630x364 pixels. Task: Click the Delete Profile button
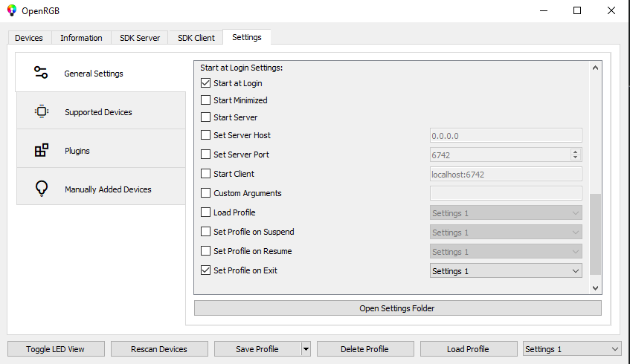click(x=365, y=349)
